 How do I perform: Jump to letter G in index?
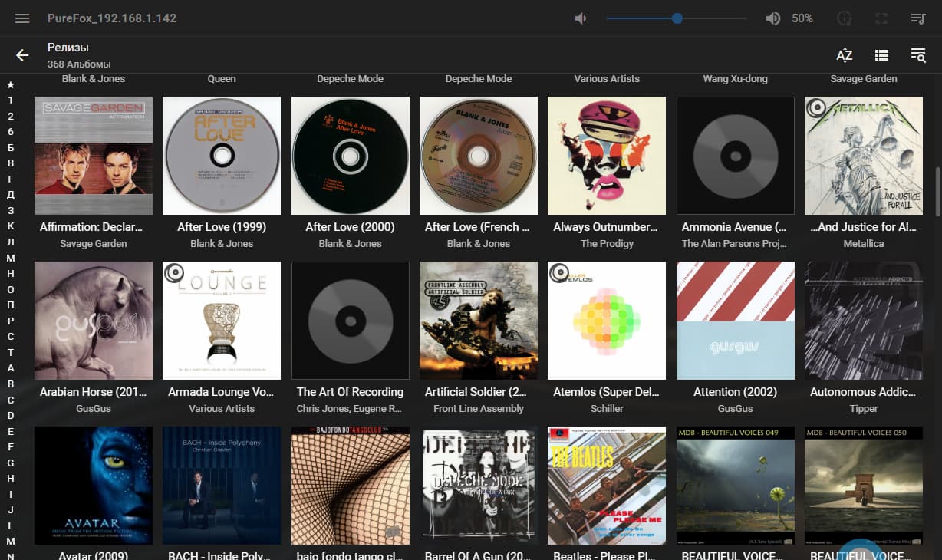click(x=11, y=463)
